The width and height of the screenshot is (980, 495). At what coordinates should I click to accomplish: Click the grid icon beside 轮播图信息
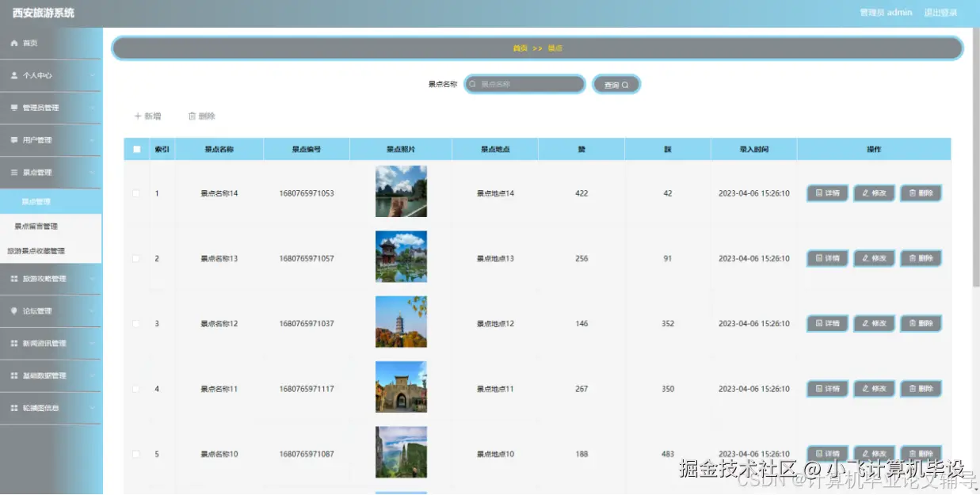pyautogui.click(x=13, y=408)
